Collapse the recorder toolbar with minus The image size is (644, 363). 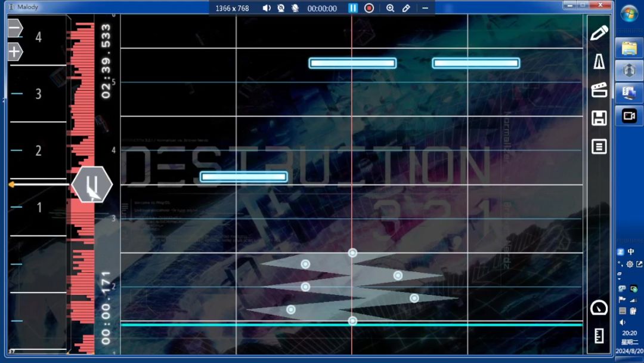point(425,8)
